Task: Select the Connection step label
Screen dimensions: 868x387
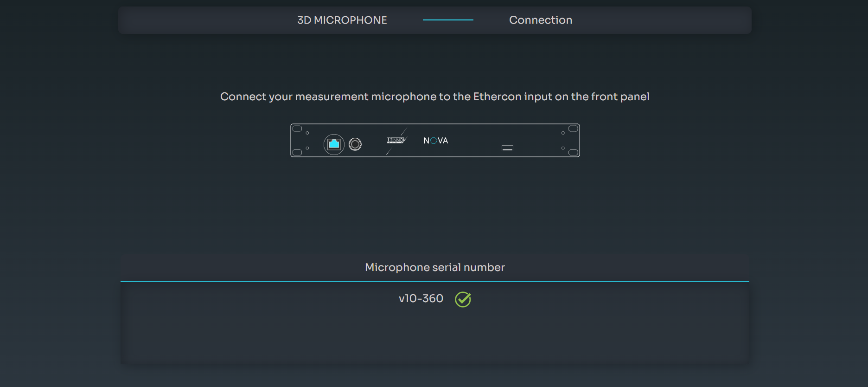Action: tap(540, 20)
